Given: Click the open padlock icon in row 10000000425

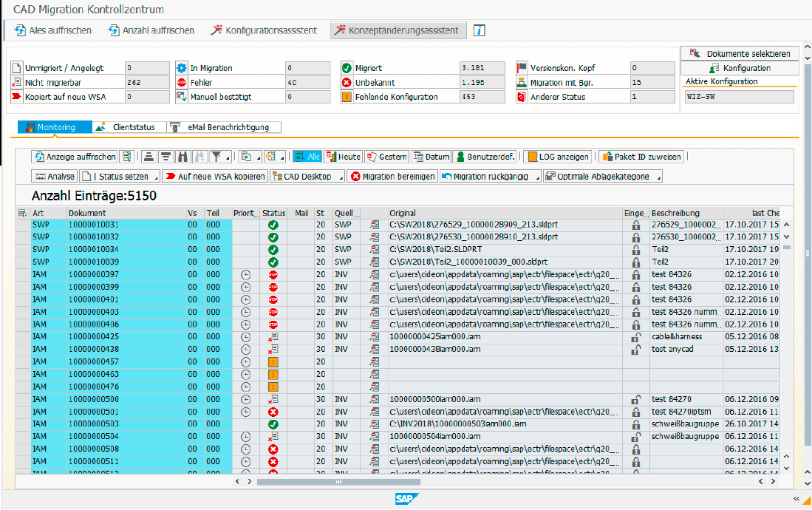Looking at the screenshot, I should 635,337.
